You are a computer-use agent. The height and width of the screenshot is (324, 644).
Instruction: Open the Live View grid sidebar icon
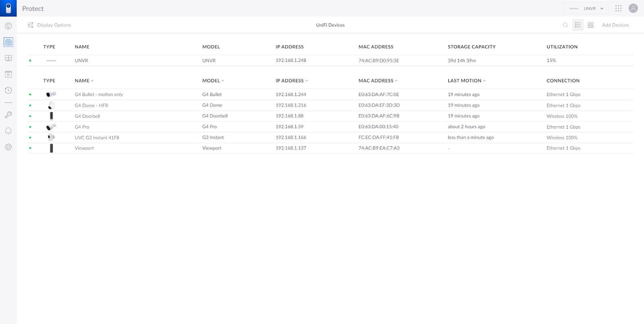click(8, 58)
